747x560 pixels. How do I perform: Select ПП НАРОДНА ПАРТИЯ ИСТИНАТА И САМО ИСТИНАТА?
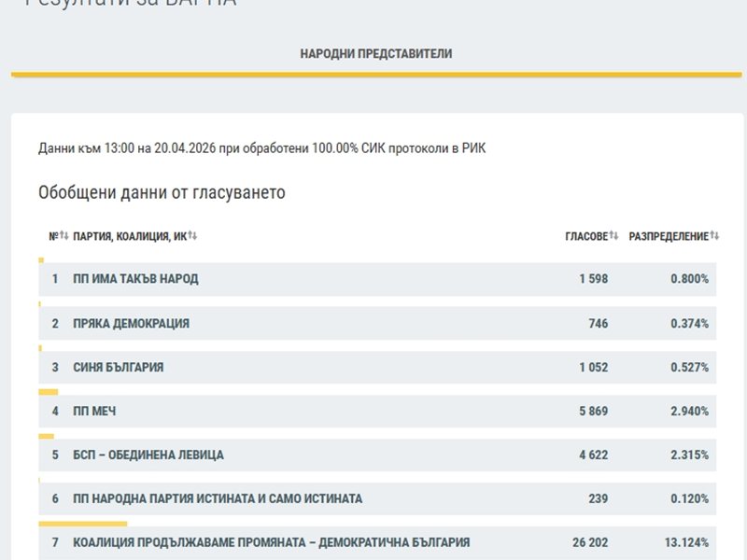click(377, 498)
